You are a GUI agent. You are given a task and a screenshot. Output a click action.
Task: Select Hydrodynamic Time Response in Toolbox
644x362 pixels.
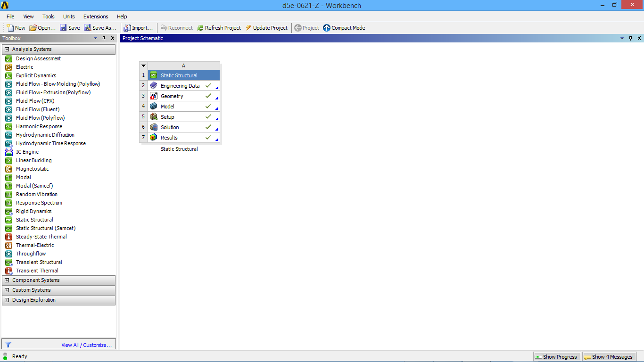tap(51, 143)
